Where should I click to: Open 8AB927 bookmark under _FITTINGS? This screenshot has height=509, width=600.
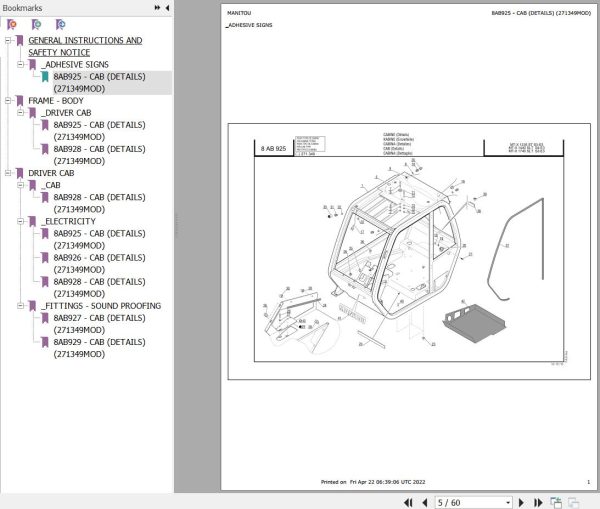[x=99, y=324]
